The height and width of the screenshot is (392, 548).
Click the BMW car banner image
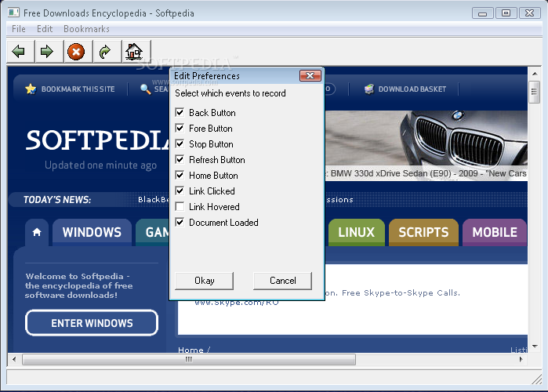pos(426,145)
